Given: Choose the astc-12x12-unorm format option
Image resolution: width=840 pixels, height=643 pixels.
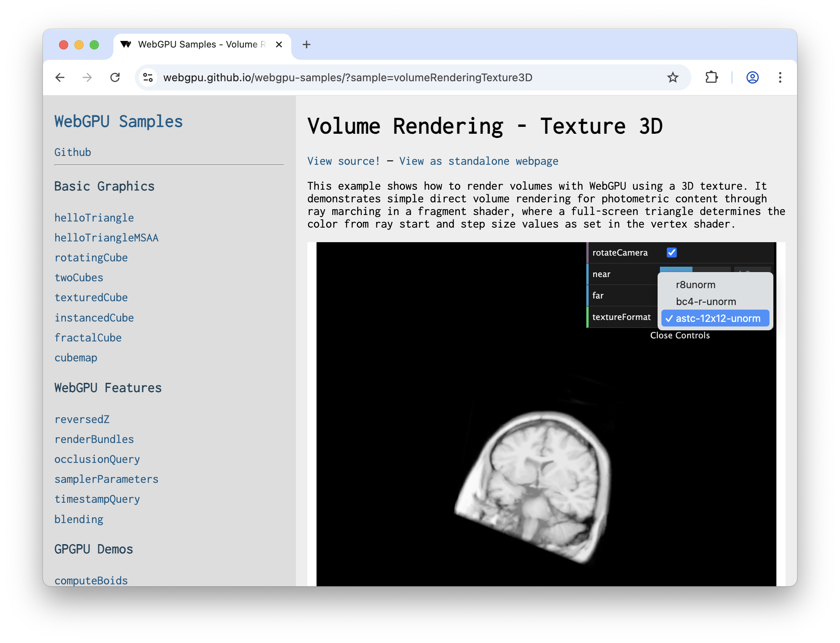Looking at the screenshot, I should (x=717, y=318).
